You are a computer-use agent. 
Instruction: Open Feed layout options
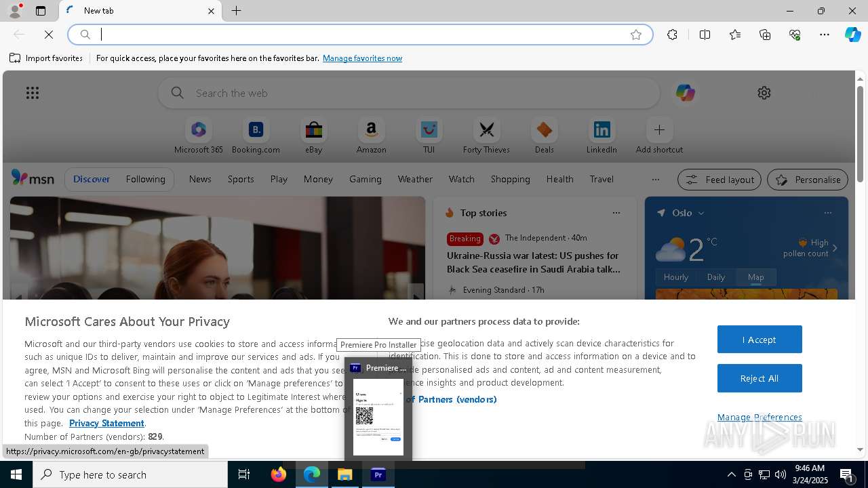click(x=719, y=180)
